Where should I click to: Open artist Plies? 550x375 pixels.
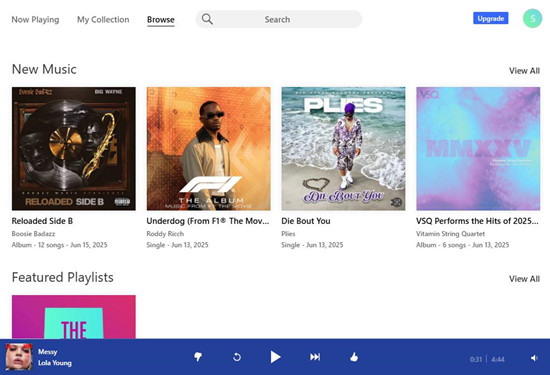coord(288,234)
